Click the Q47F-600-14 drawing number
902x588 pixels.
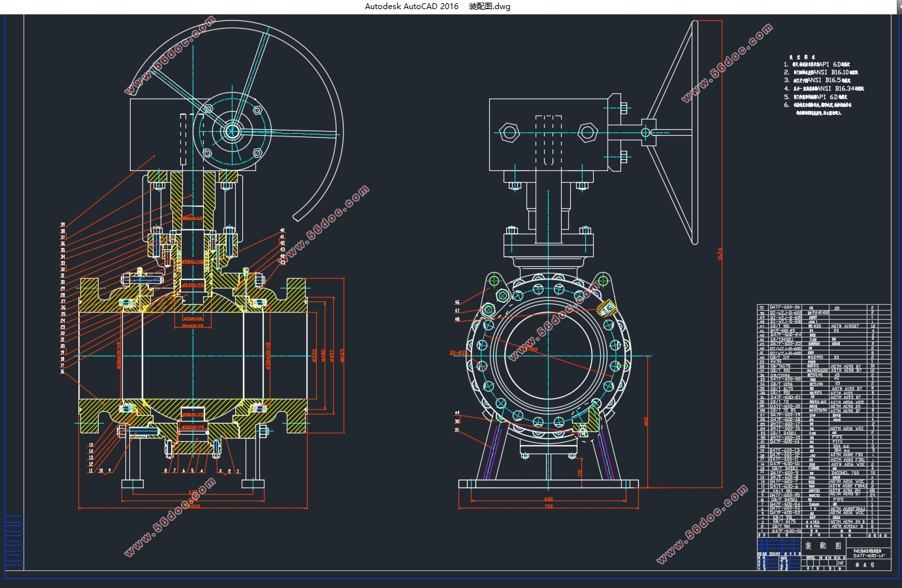[x=869, y=555]
